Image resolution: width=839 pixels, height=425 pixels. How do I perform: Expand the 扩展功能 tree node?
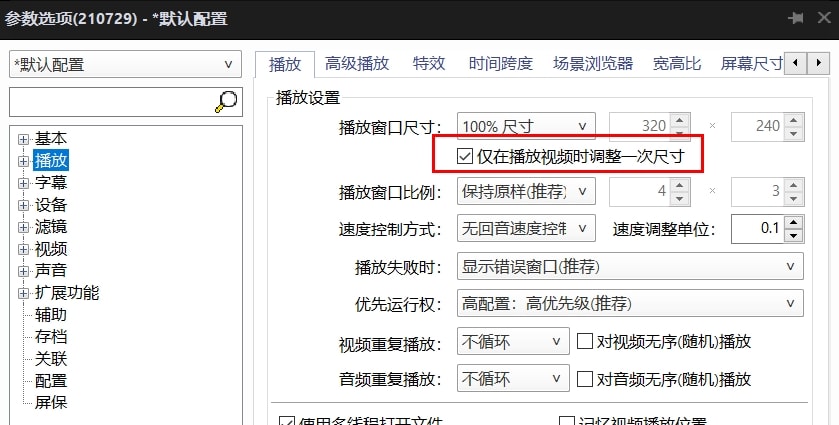tap(23, 293)
